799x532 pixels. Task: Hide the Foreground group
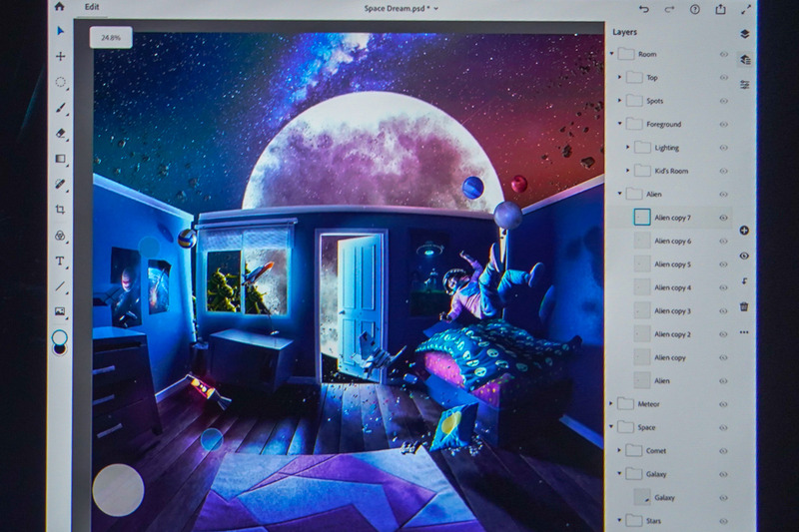[723, 124]
